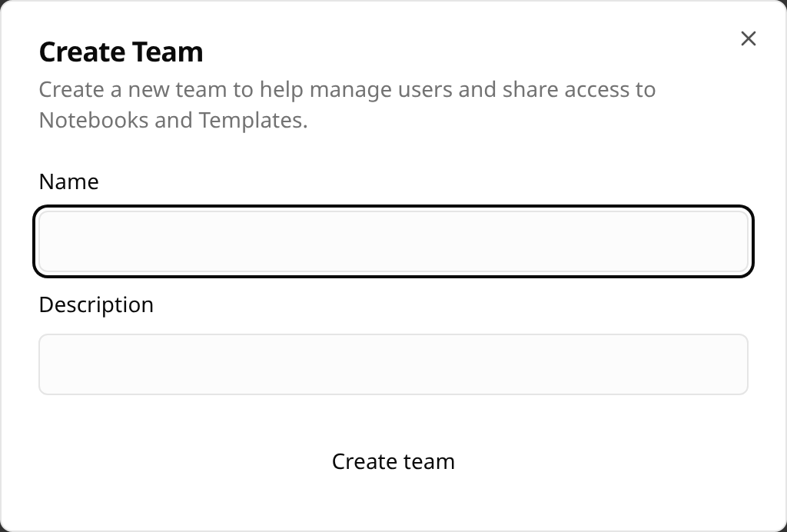Confirm team creation via Create team
The height and width of the screenshot is (532, 787).
click(x=393, y=461)
